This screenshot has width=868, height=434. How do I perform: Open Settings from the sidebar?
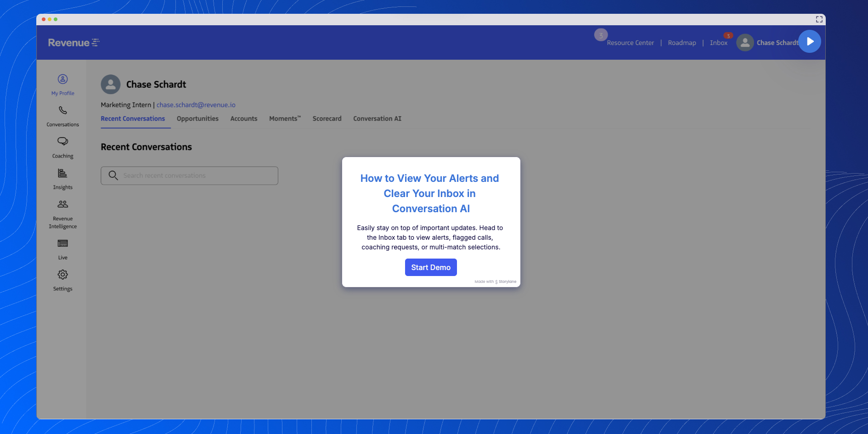(62, 280)
